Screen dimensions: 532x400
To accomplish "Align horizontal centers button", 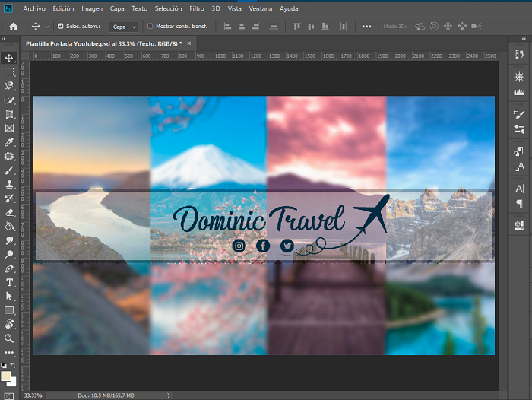I will [x=242, y=26].
